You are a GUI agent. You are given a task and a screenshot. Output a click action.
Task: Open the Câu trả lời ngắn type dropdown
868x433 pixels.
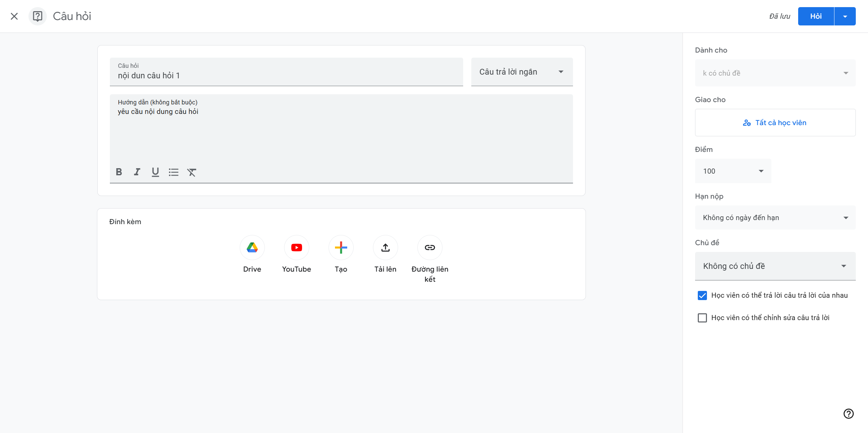click(x=522, y=72)
